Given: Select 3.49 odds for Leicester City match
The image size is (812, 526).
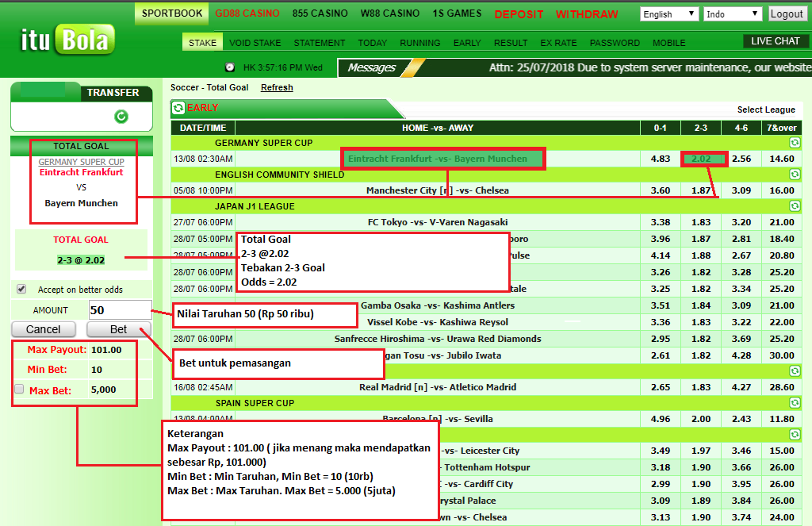Looking at the screenshot, I should point(661,451).
